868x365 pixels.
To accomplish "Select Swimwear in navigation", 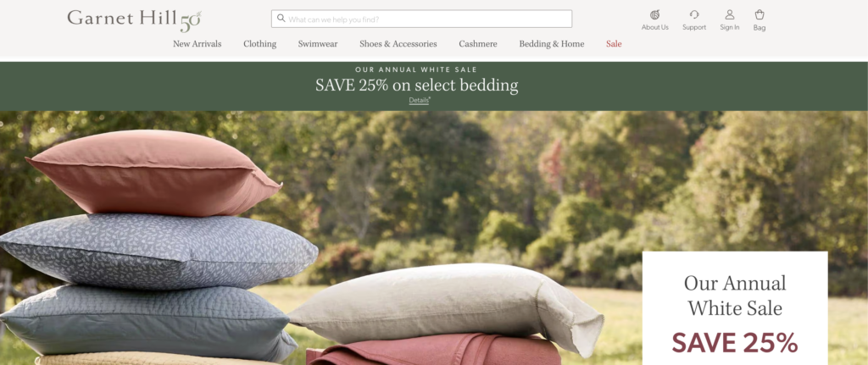I will click(x=318, y=44).
